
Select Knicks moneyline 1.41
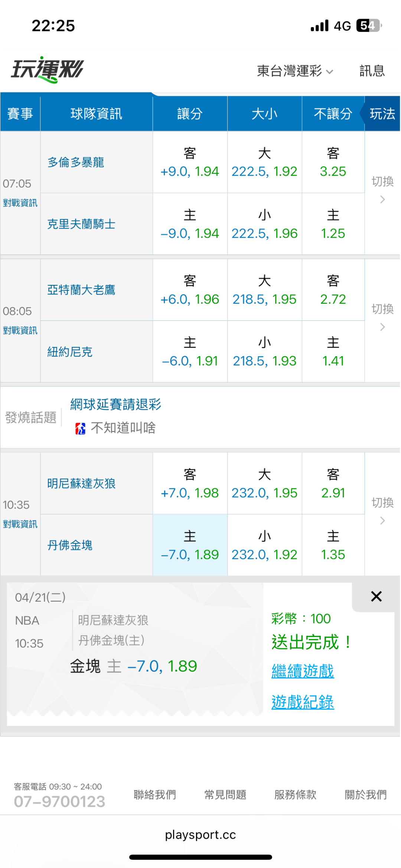[333, 352]
